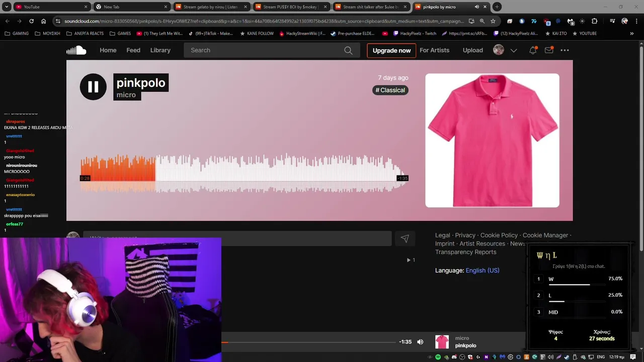The height and width of the screenshot is (362, 644).
Task: Switch to the Stream PU$$Y BOI tab
Action: pyautogui.click(x=291, y=7)
